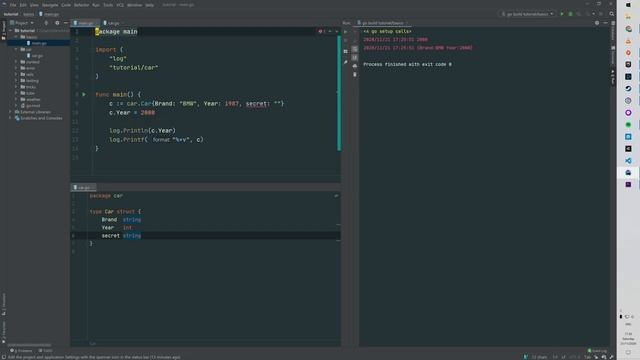Run main function from gutter icon
This screenshot has width=640, height=360.
coord(84,94)
